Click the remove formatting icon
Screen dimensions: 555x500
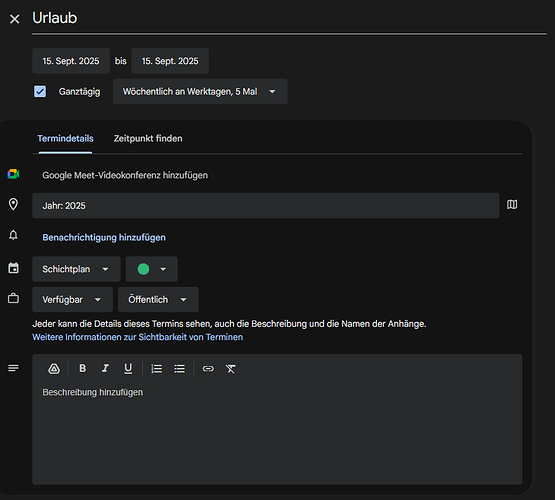(230, 369)
